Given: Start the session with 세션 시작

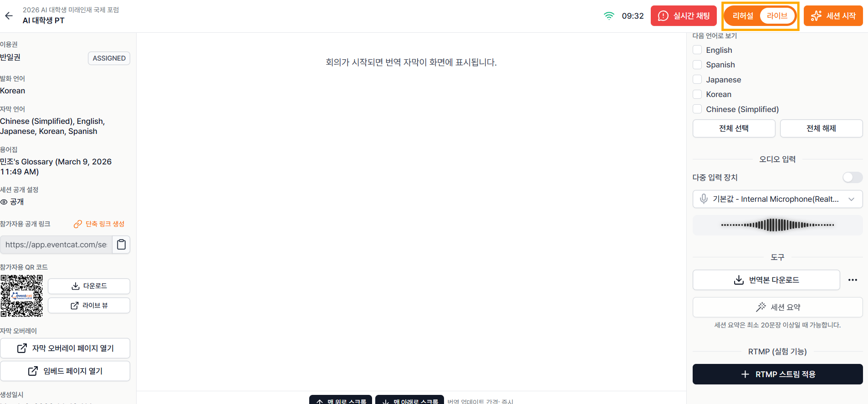Looking at the screenshot, I should [x=833, y=16].
